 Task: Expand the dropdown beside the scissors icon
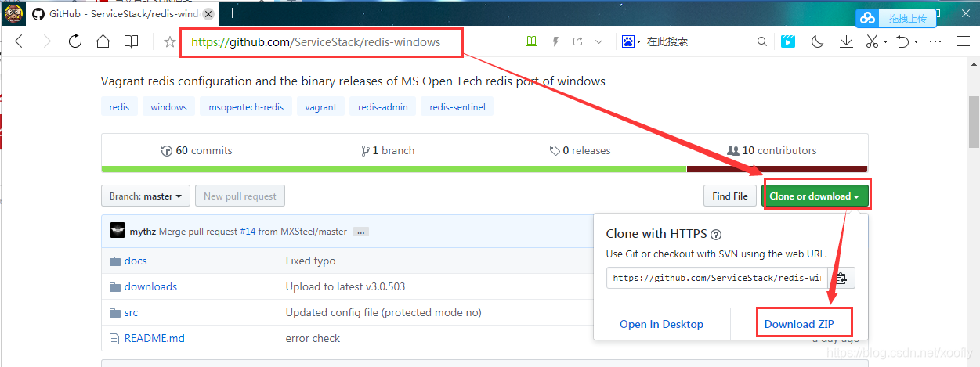pos(885,42)
